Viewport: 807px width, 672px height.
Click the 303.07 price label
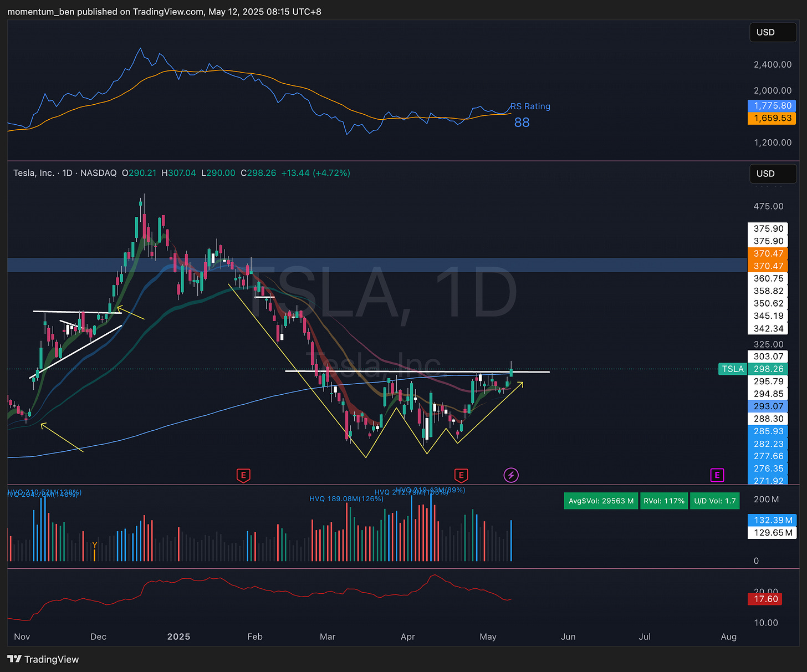768,357
